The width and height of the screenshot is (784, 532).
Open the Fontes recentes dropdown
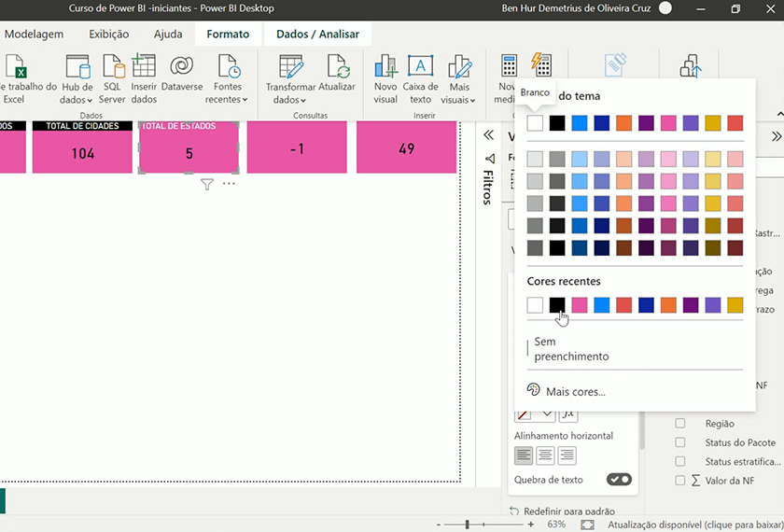coord(228,100)
